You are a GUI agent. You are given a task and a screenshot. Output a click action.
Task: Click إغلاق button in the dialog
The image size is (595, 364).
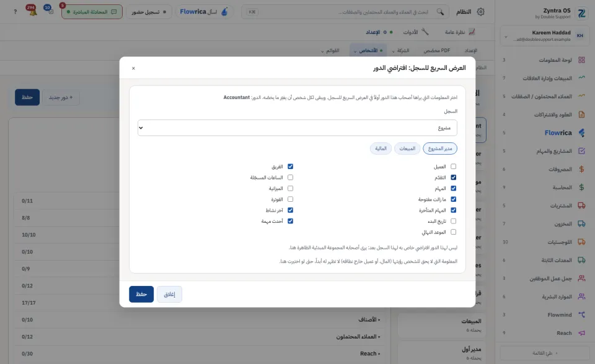tap(169, 294)
